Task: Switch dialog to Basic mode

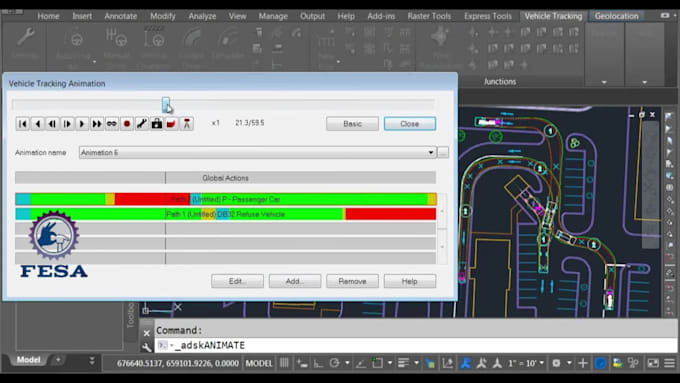Action: point(352,124)
